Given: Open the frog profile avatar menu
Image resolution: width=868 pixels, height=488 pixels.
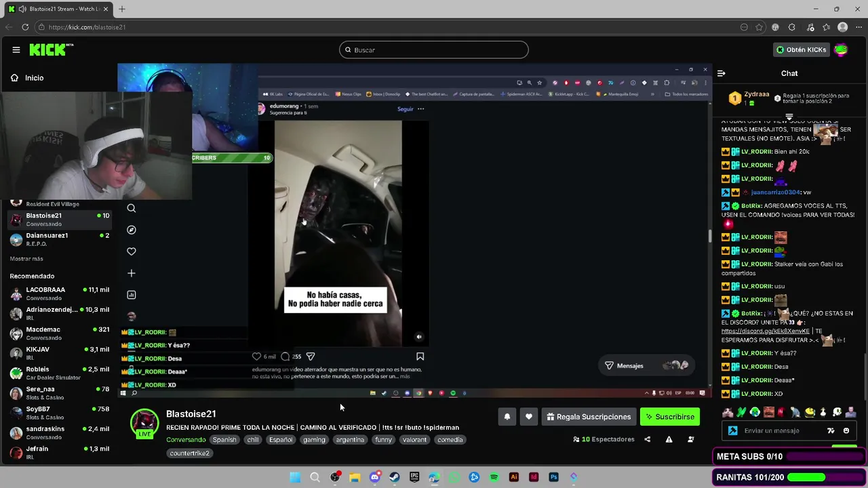Looking at the screenshot, I should (x=841, y=49).
